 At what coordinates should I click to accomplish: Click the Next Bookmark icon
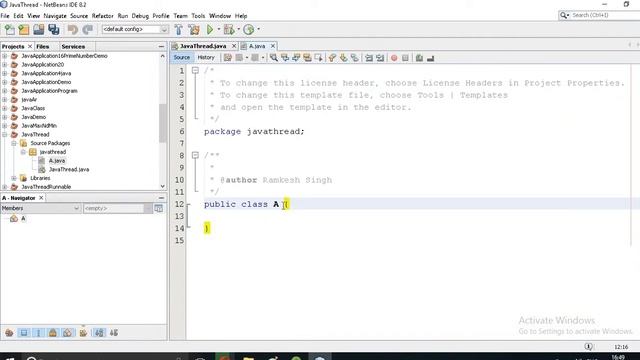click(343, 58)
